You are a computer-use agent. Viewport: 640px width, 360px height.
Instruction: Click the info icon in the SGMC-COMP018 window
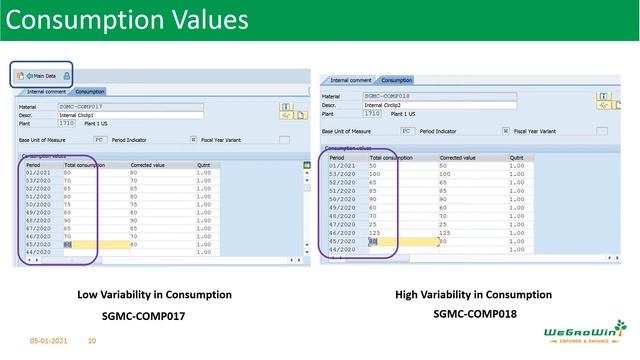click(x=603, y=96)
